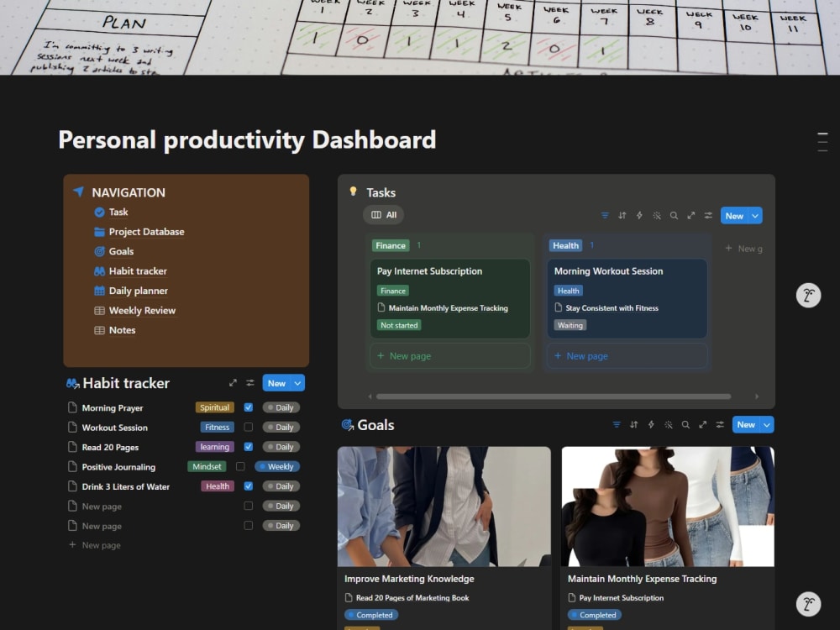Open the table of contents lines
This screenshot has height=630, width=840.
point(823,142)
